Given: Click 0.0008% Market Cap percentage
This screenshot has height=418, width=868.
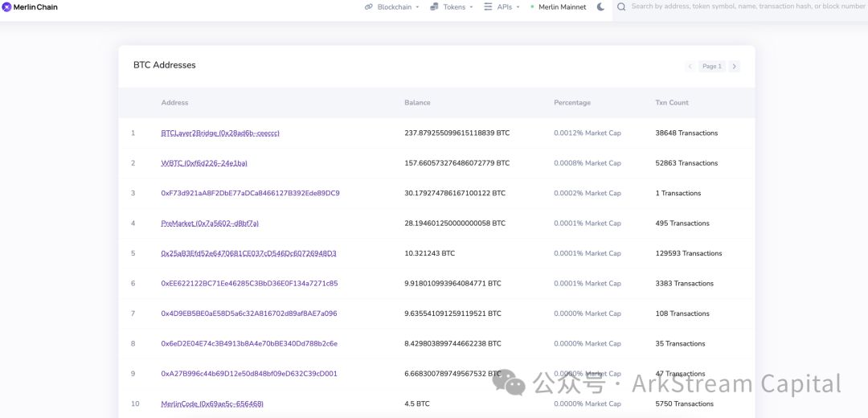Looking at the screenshot, I should coord(588,163).
